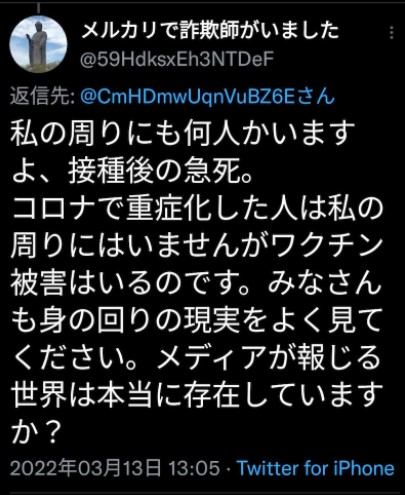Click the tweet line starting 私の周りにも何人か
Viewport: 405px width, 495px height.
click(x=183, y=133)
